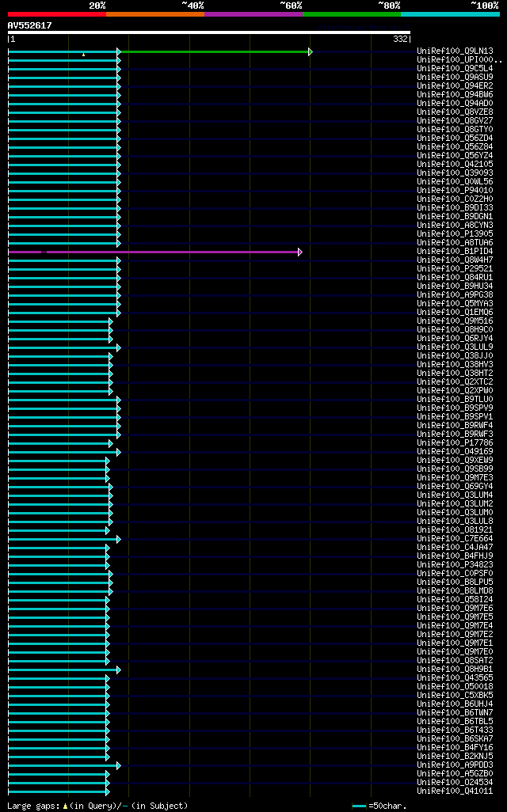
Task: Select hit label UniRef100_Q9M516
Action: pos(456,321)
